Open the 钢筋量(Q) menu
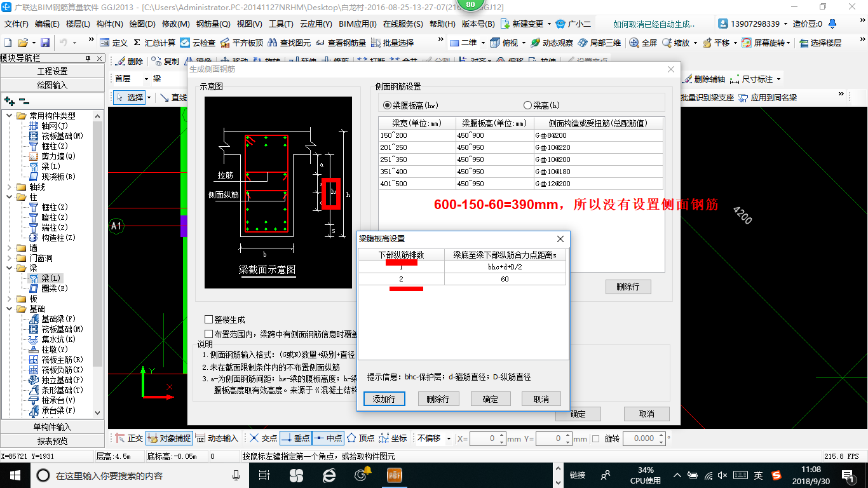This screenshot has height=488, width=868. [x=214, y=24]
